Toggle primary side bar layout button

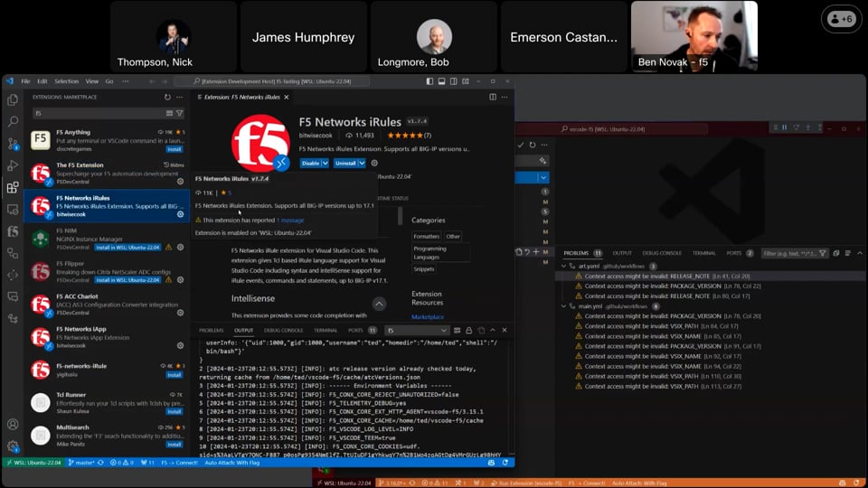point(429,81)
